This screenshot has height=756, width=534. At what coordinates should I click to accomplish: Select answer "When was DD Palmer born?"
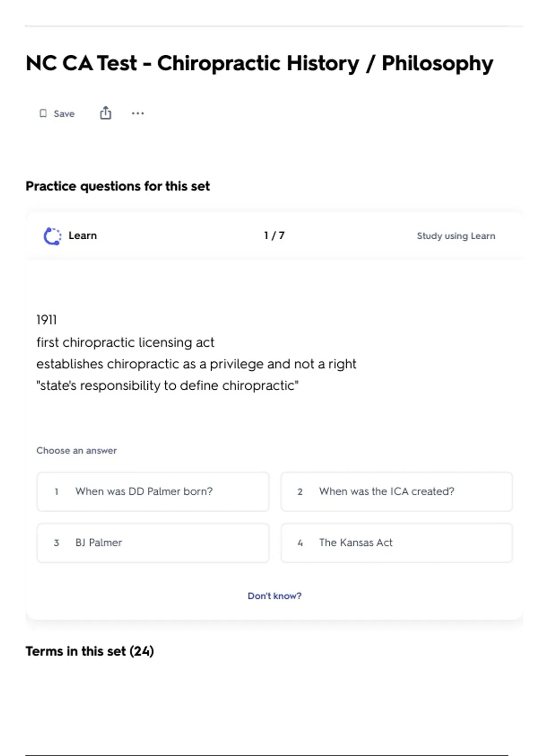[x=153, y=491]
